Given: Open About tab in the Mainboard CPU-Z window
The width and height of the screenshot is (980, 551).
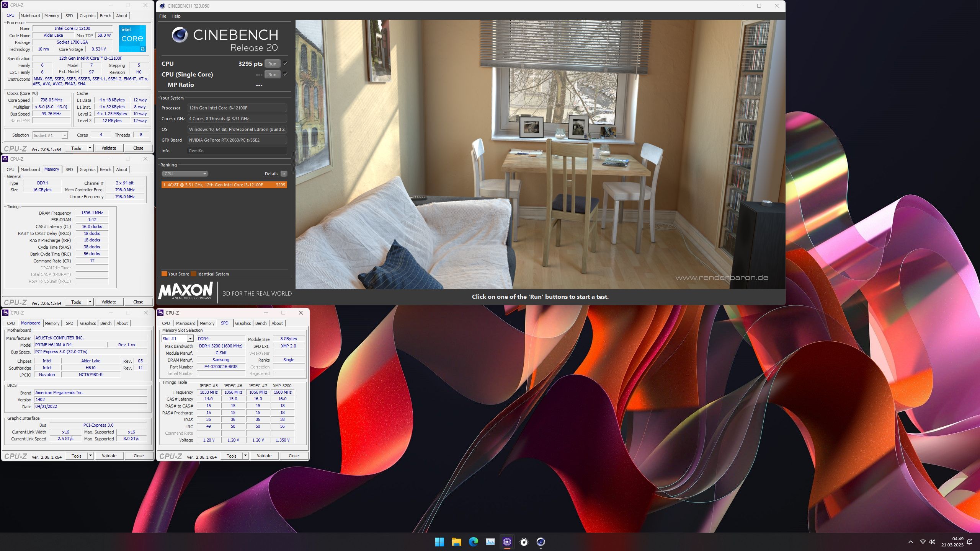Looking at the screenshot, I should pos(122,323).
